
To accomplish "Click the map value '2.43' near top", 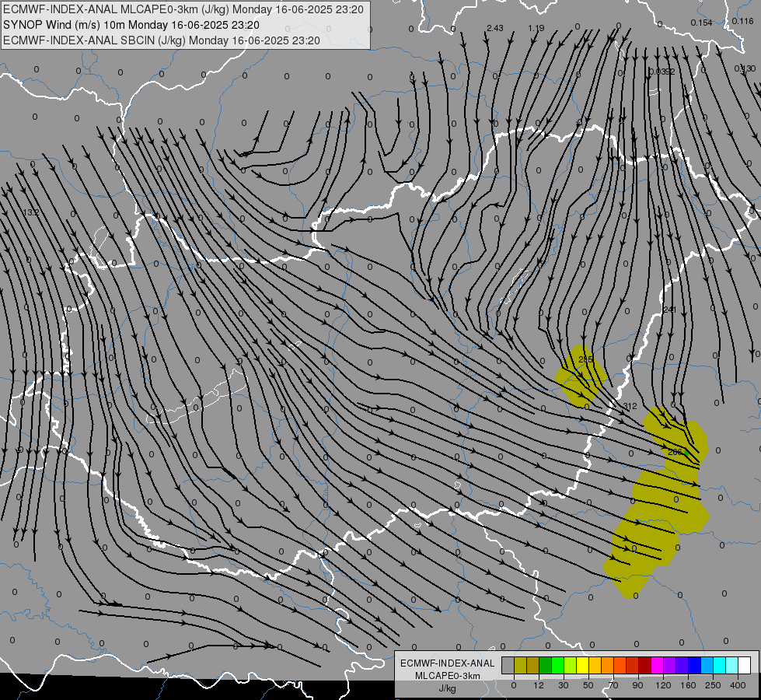I will coord(494,28).
